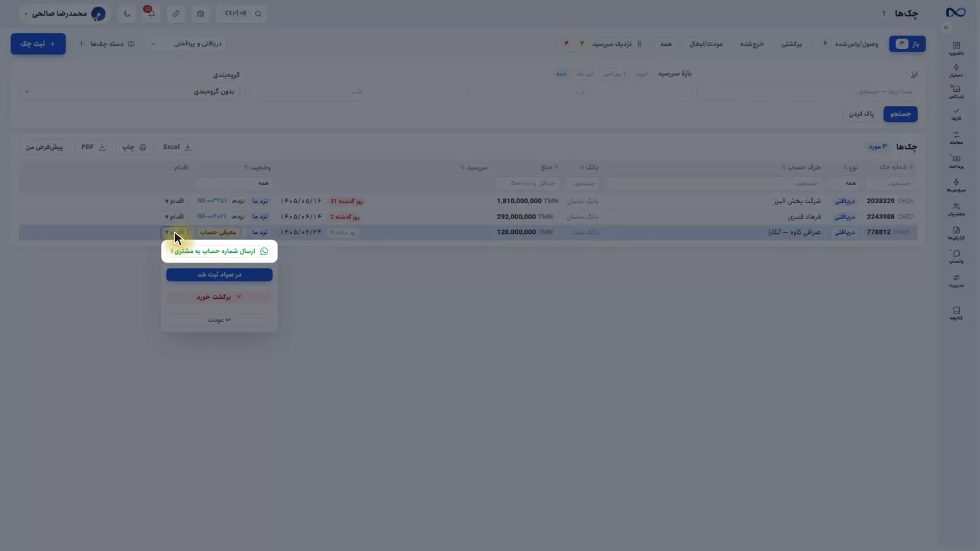Open the وضعیت filter dropdown showing همه

[x=234, y=183]
